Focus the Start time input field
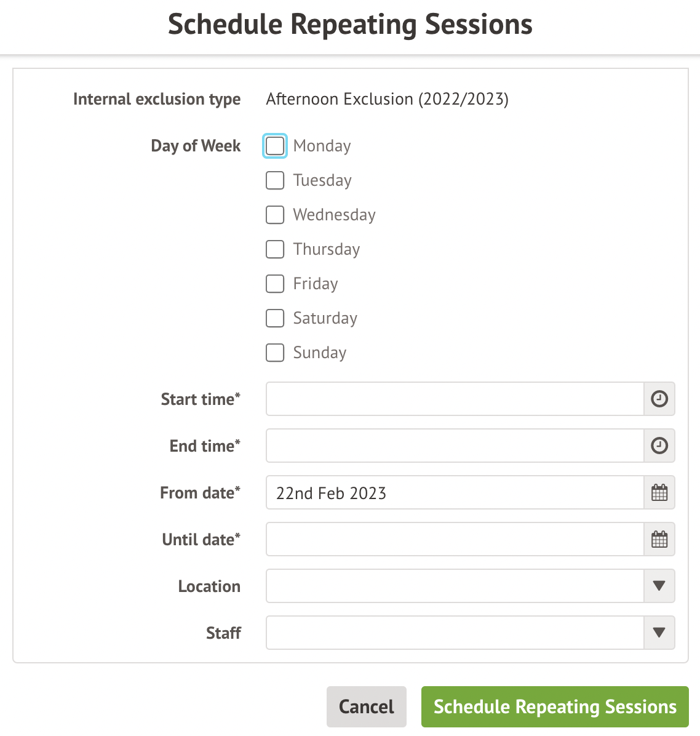Screen dimensions: 700x736 [x=455, y=399]
